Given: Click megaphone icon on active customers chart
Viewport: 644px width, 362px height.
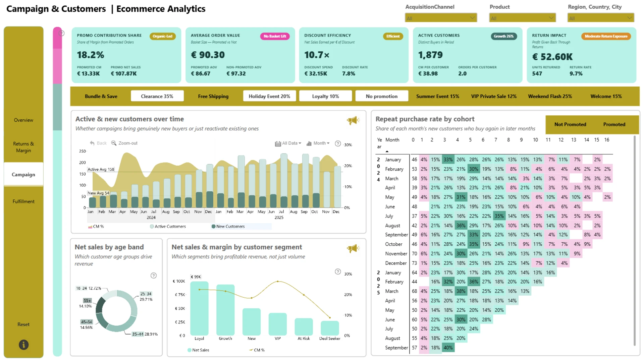Looking at the screenshot, I should point(353,120).
